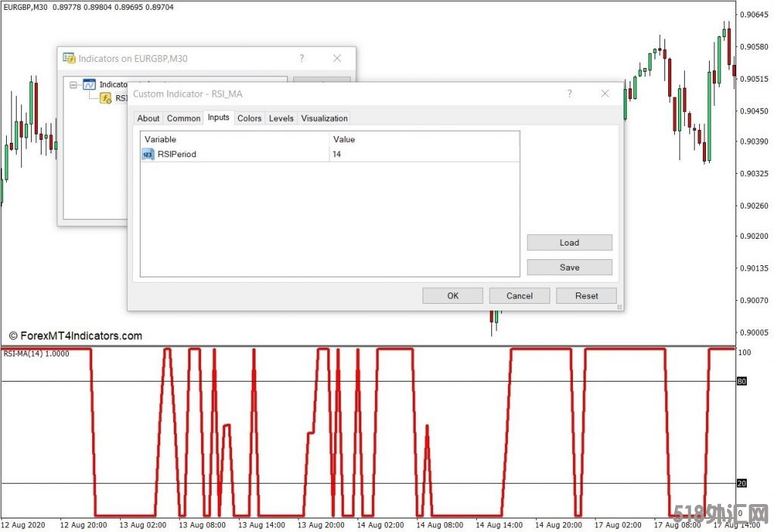The height and width of the screenshot is (532, 774).
Task: Switch to the Visualization tab
Action: (x=324, y=118)
